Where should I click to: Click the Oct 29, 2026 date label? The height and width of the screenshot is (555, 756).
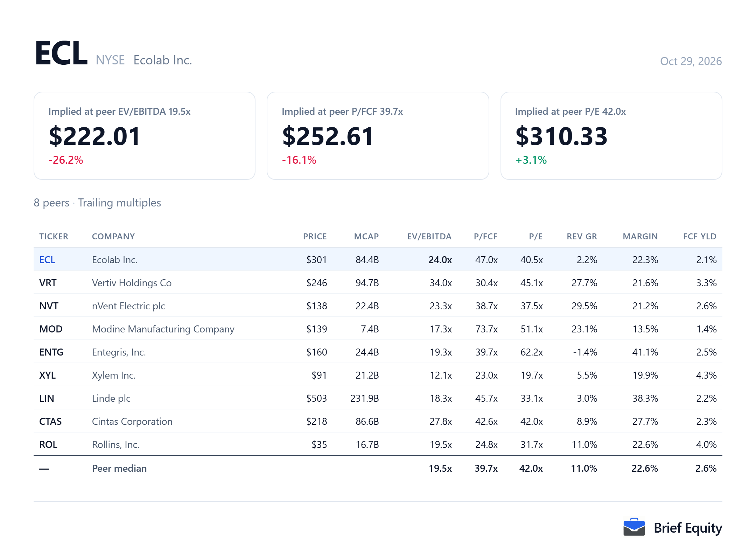point(691,61)
